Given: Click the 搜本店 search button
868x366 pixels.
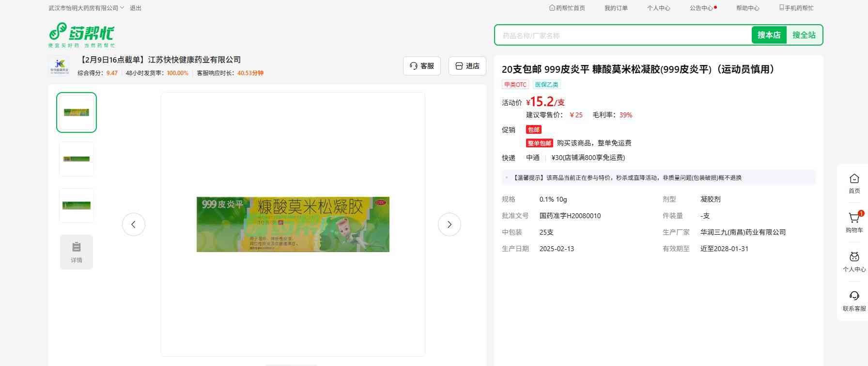Looking at the screenshot, I should pyautogui.click(x=769, y=35).
